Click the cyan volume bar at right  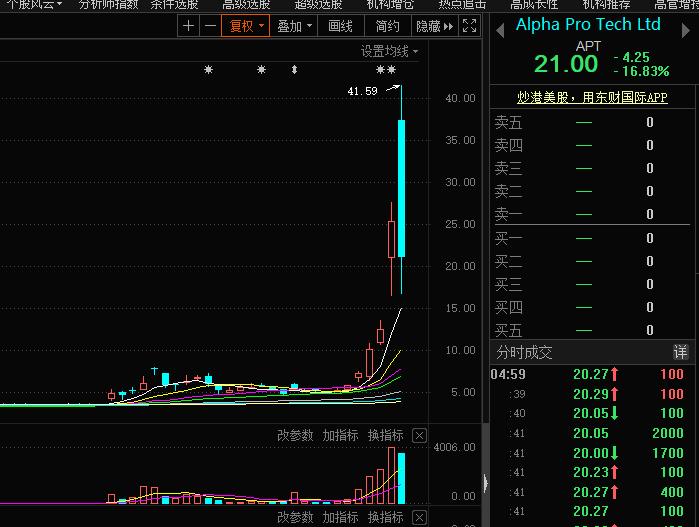coord(401,478)
